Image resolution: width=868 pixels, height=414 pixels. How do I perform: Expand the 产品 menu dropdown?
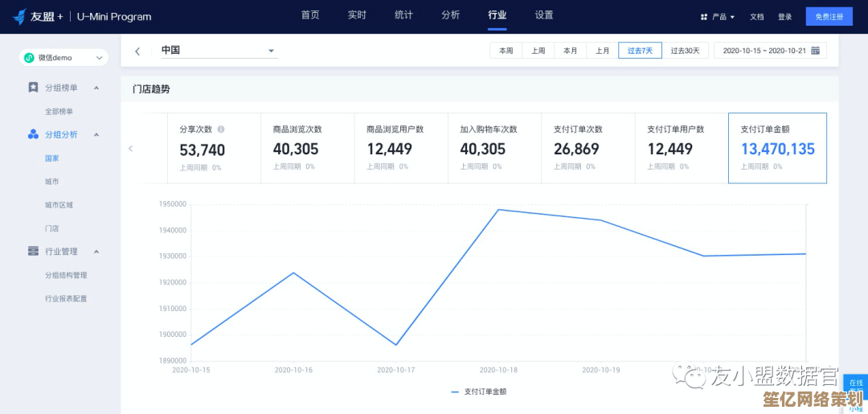718,17
